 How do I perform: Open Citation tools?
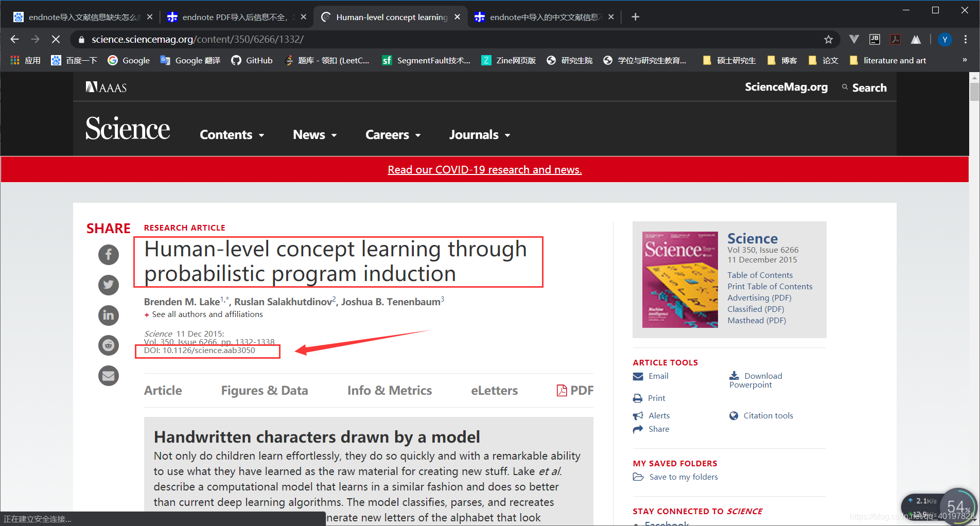point(761,416)
